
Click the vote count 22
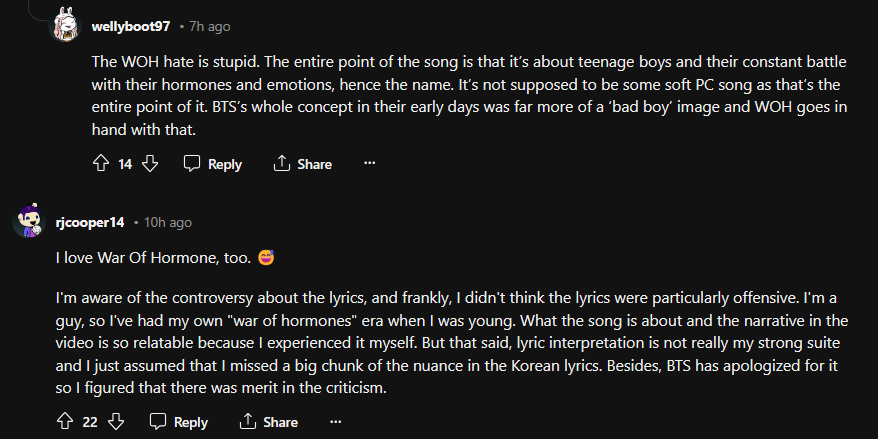[90, 422]
